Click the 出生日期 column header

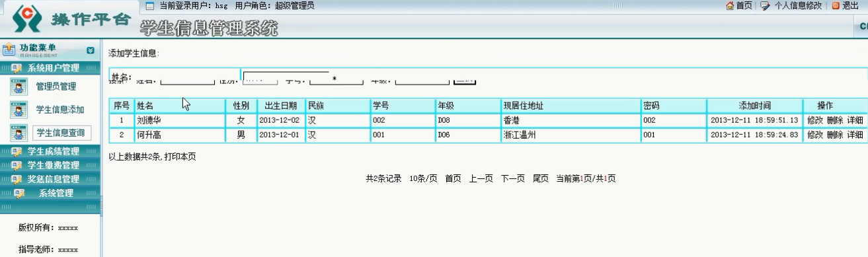[x=280, y=106]
